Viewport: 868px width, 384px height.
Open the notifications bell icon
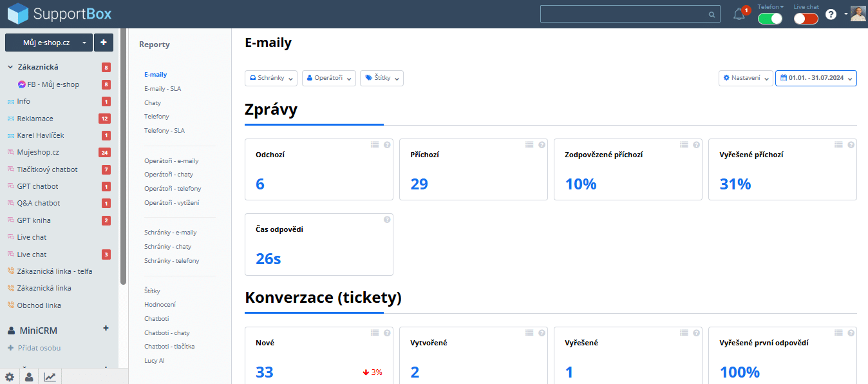(x=739, y=14)
